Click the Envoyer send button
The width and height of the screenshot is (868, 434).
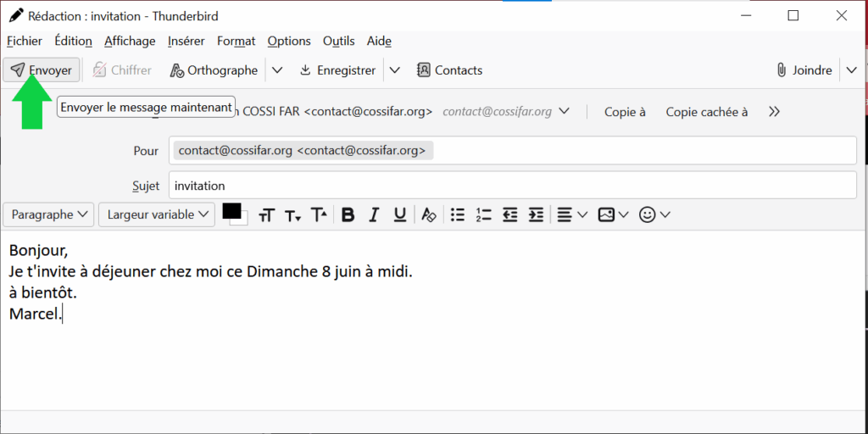tap(42, 70)
